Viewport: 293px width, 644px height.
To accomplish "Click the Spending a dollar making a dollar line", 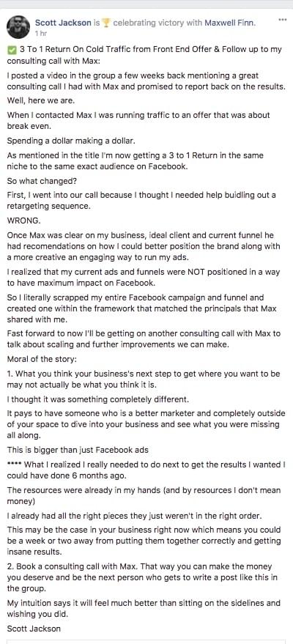I will (x=71, y=141).
